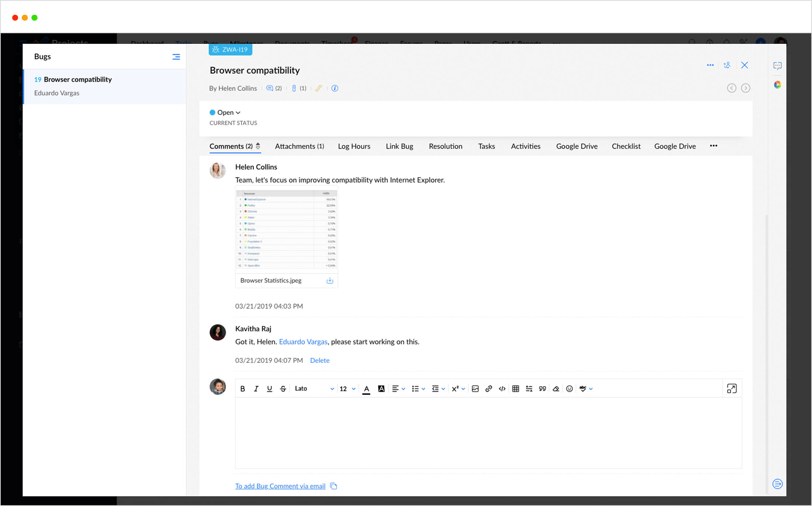The image size is (812, 506).
Task: Expand the Lato font family dropdown
Action: [314, 389]
